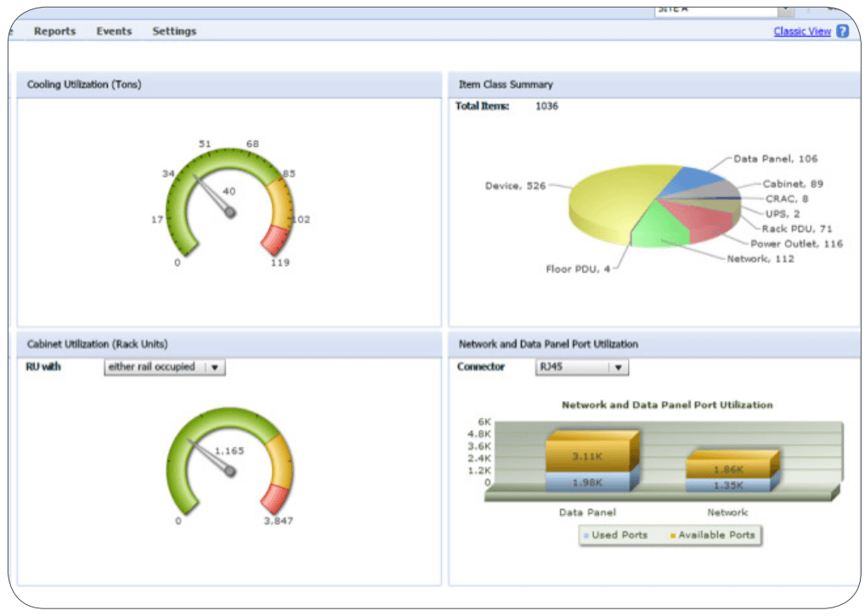Image resolution: width=865 pixels, height=616 pixels.
Task: Open the Settings menu
Action: click(174, 31)
